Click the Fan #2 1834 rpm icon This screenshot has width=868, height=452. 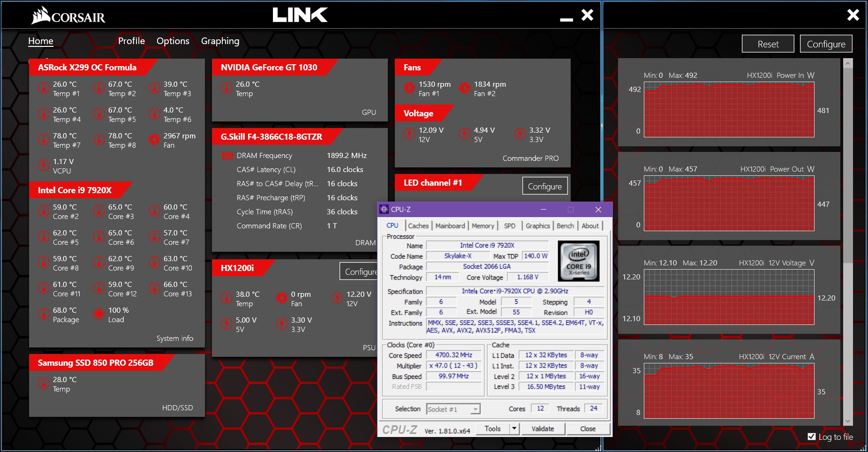click(x=465, y=88)
